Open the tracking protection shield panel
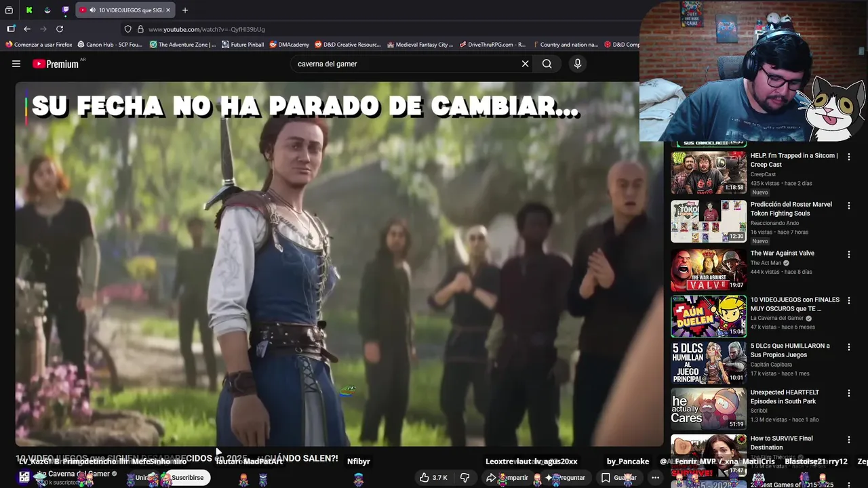 pyautogui.click(x=127, y=29)
